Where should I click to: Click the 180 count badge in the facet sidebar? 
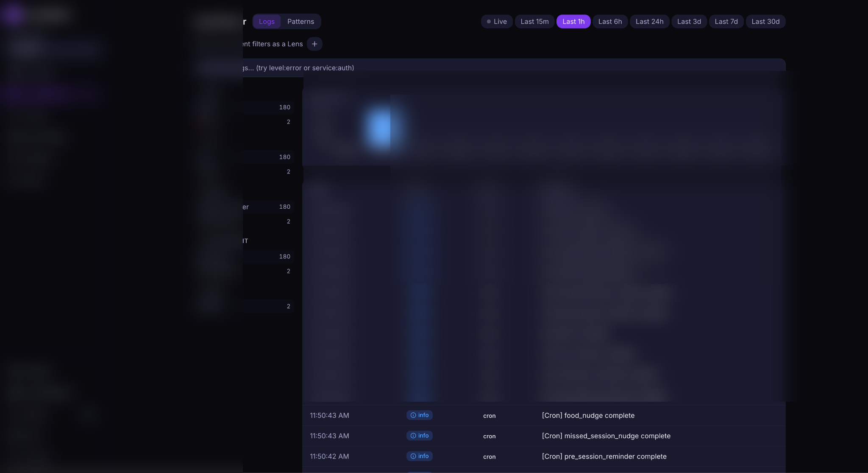(284, 107)
